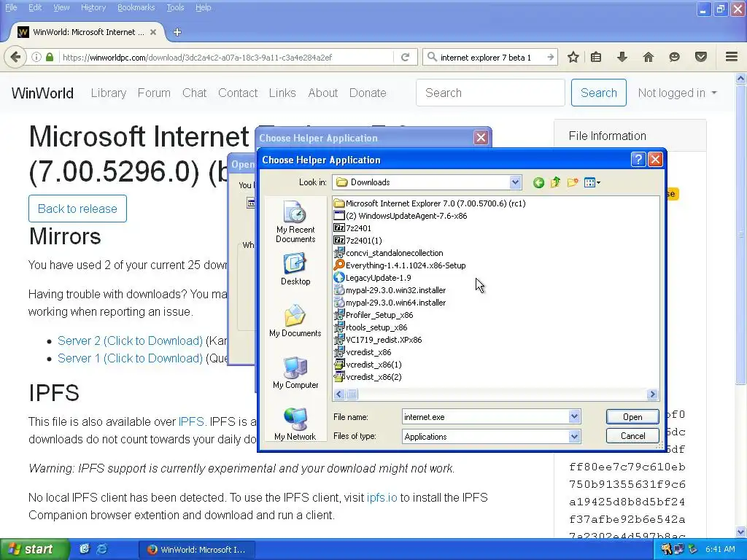The width and height of the screenshot is (747, 560).
Task: Click dialog help question mark button
Action: [638, 160]
